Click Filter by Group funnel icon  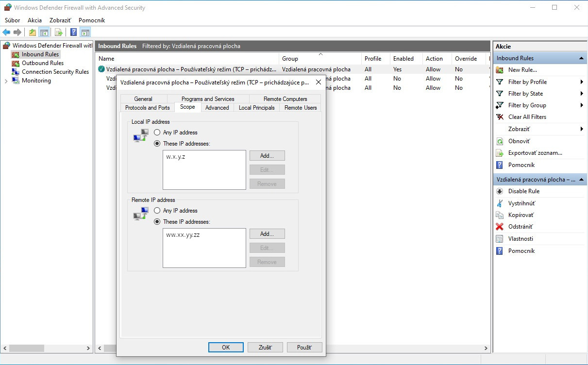pyautogui.click(x=500, y=105)
